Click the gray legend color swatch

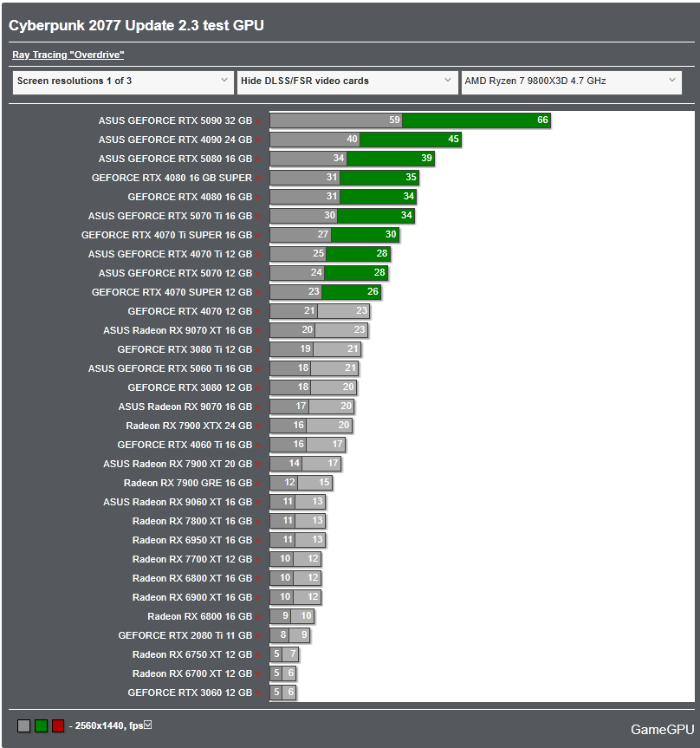coord(24,726)
